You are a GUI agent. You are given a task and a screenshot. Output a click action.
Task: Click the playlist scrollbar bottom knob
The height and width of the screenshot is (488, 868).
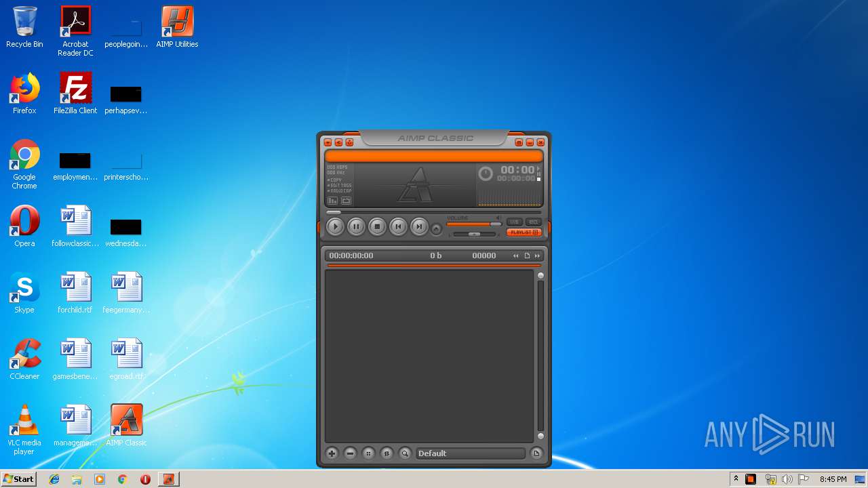540,436
